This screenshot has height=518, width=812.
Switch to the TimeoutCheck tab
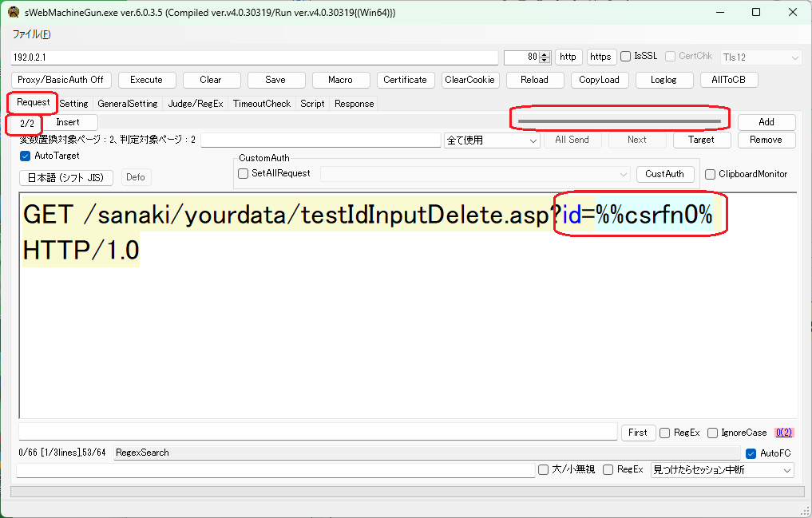[262, 104]
